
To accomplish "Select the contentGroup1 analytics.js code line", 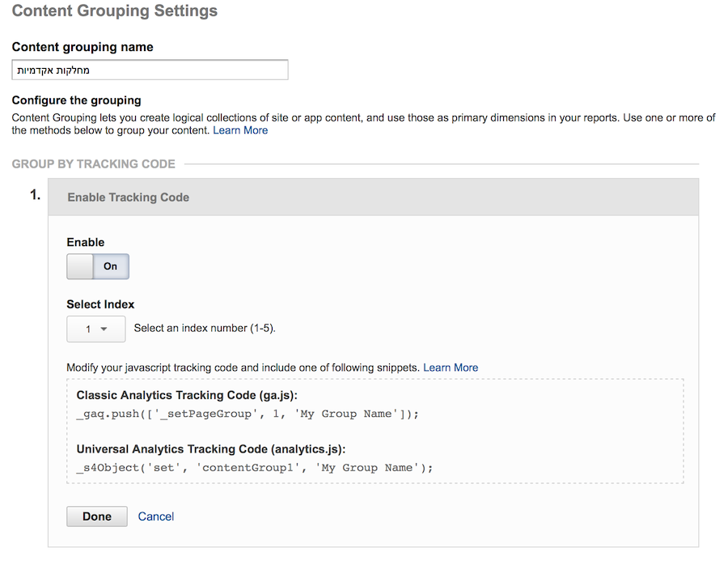I will point(255,468).
